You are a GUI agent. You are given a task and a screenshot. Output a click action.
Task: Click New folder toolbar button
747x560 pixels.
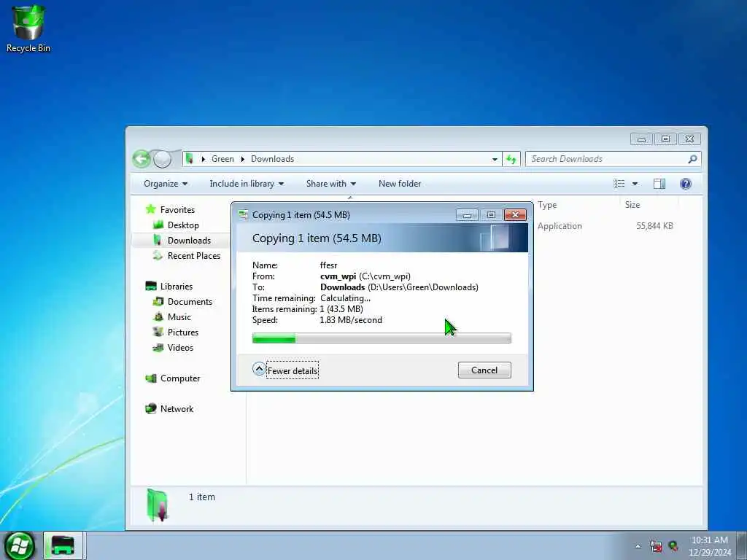[x=400, y=184]
